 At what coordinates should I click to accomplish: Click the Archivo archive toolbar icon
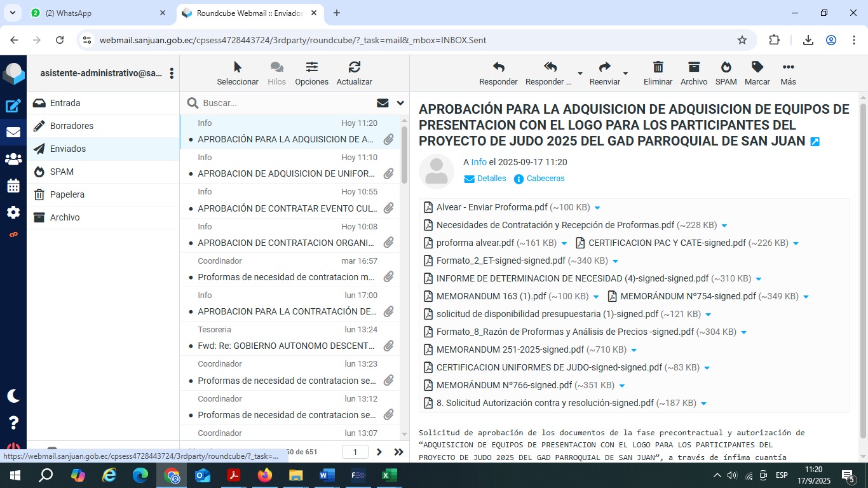[693, 67]
